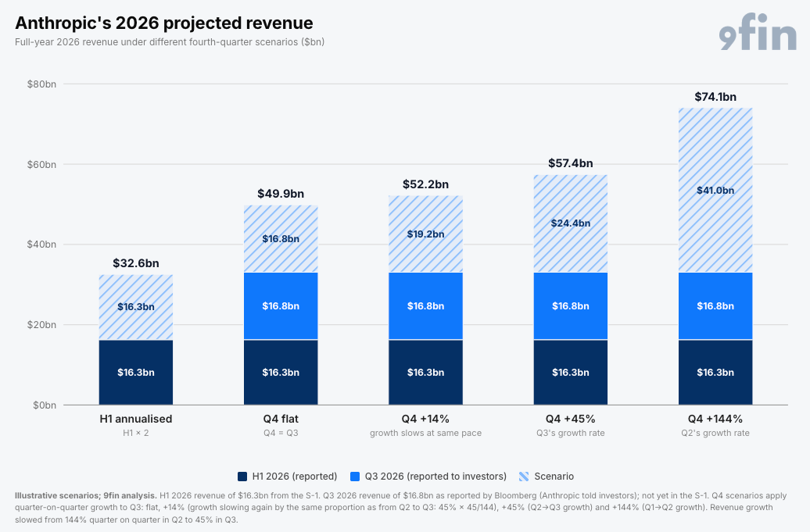Screen dimensions: 810x532
Task: Click the 'Q3's growth rate' sublabel
Action: (x=570, y=433)
